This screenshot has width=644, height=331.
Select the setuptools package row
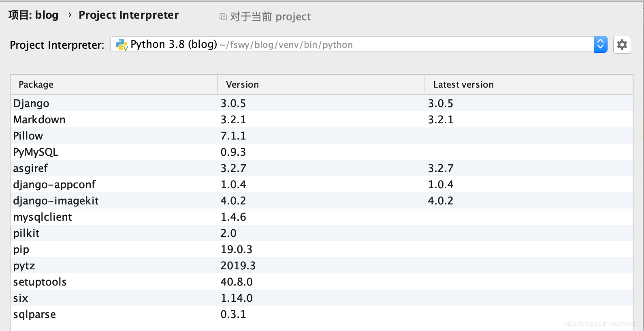click(322, 282)
